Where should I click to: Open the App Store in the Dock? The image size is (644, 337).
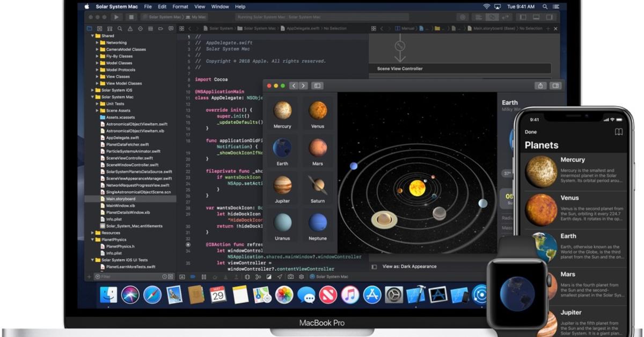click(372, 295)
